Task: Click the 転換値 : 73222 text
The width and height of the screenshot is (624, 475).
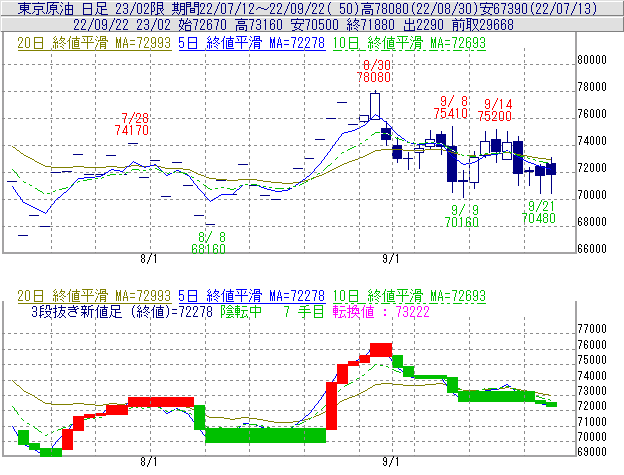Action: coord(381,311)
